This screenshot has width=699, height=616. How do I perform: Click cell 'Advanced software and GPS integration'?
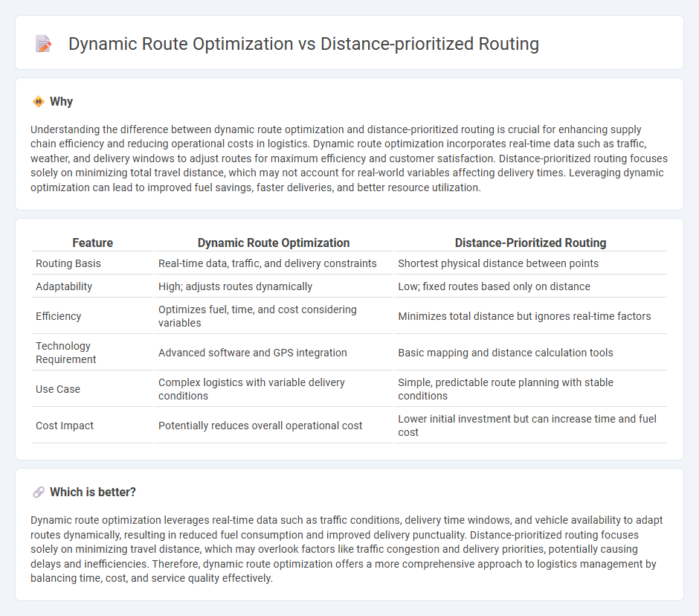pyautogui.click(x=273, y=353)
